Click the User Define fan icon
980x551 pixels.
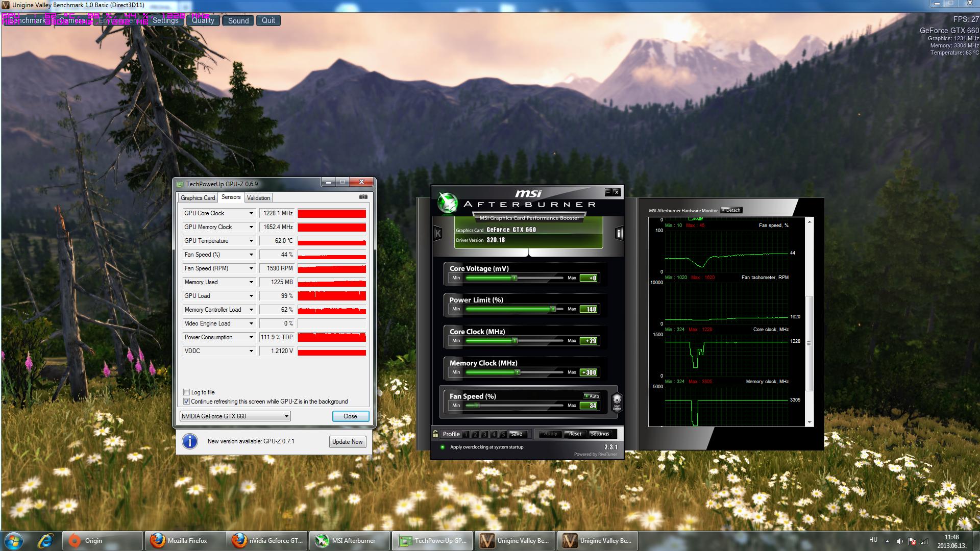[x=617, y=402]
